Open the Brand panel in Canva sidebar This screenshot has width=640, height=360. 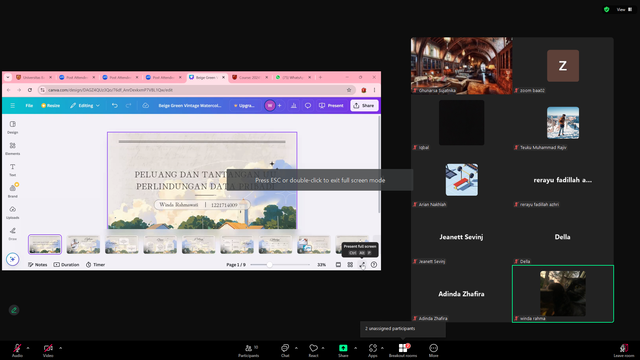click(13, 191)
